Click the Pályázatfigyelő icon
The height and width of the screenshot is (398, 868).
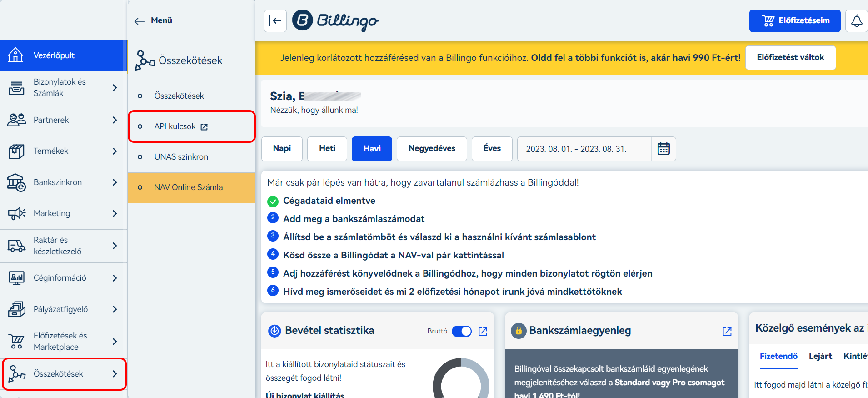point(16,309)
